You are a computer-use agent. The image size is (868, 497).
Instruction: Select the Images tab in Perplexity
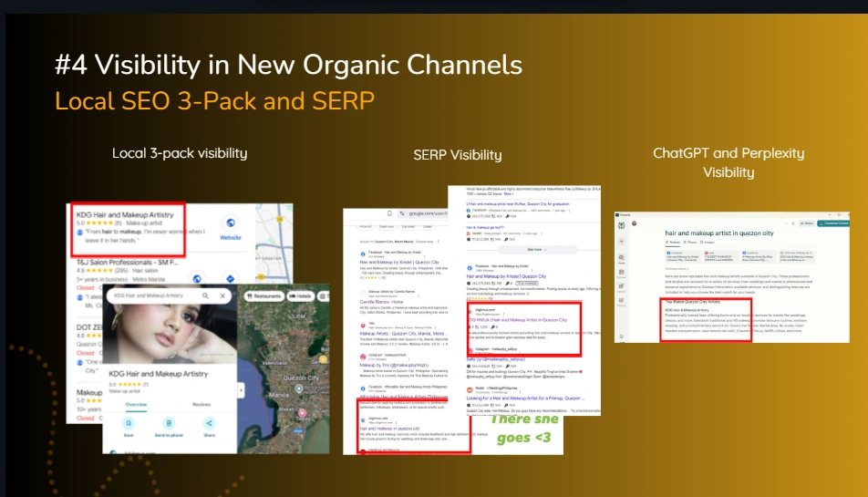708,243
